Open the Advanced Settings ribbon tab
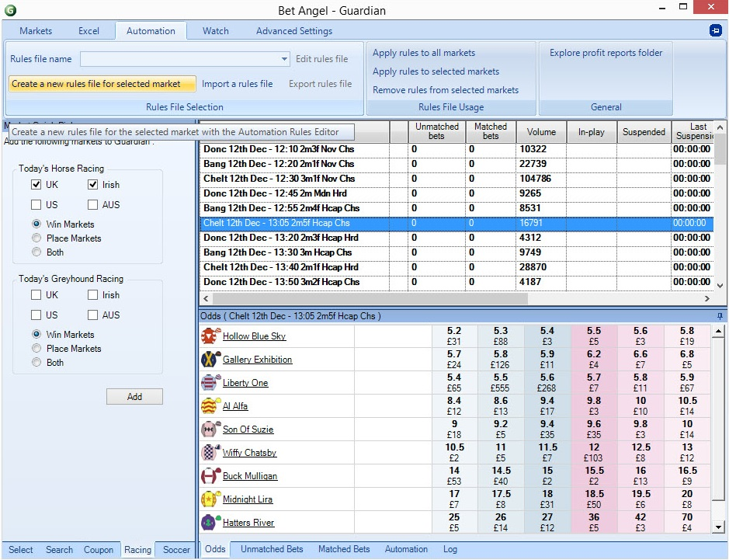This screenshot has width=729, height=560. [x=294, y=31]
